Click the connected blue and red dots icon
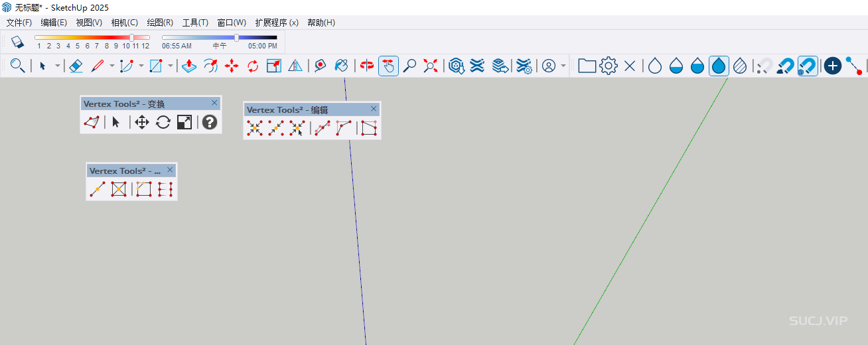 [854, 66]
